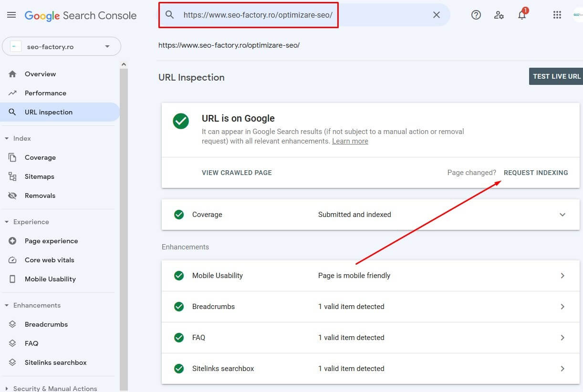Clear the URL search field
The image size is (583, 392).
tap(436, 15)
